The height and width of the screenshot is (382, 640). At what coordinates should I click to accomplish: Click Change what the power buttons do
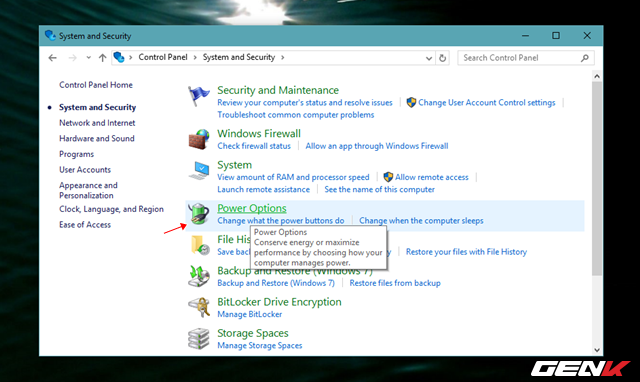(x=281, y=220)
